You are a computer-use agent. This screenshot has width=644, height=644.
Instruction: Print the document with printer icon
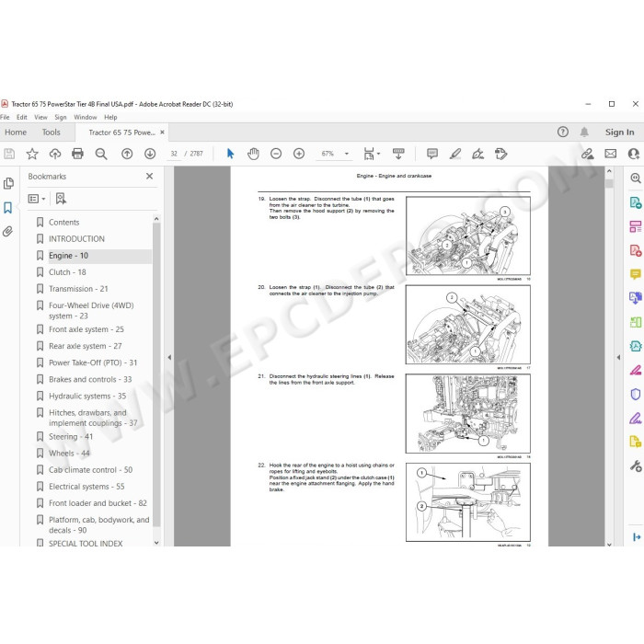pyautogui.click(x=77, y=154)
